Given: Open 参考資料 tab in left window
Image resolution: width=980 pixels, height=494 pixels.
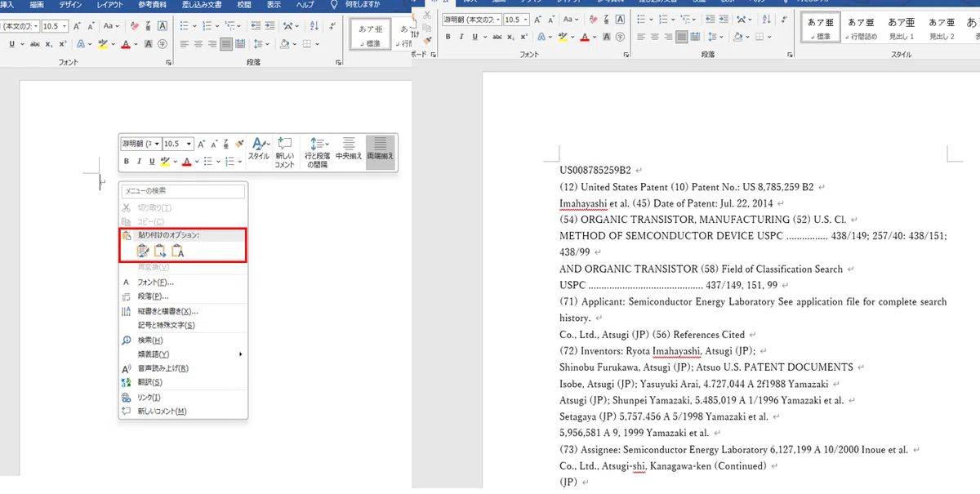Looking at the screenshot, I should click(x=152, y=5).
